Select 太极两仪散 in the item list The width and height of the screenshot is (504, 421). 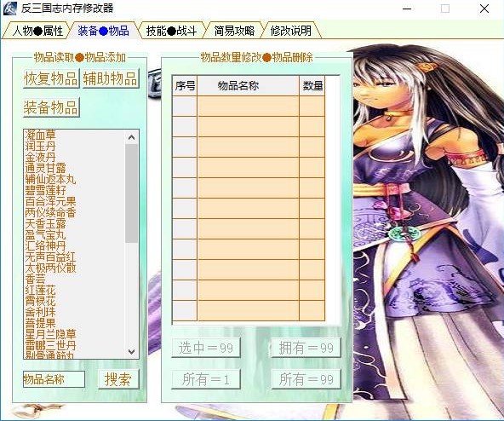[x=50, y=268]
